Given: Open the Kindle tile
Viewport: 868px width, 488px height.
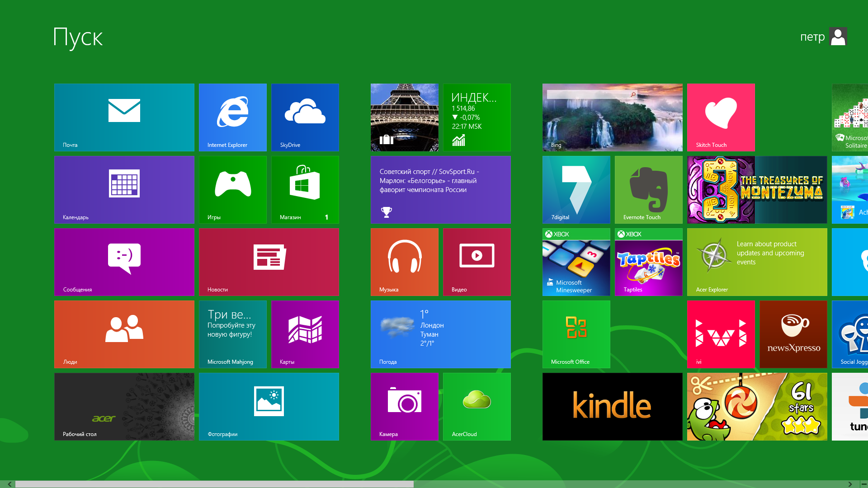Looking at the screenshot, I should point(613,407).
